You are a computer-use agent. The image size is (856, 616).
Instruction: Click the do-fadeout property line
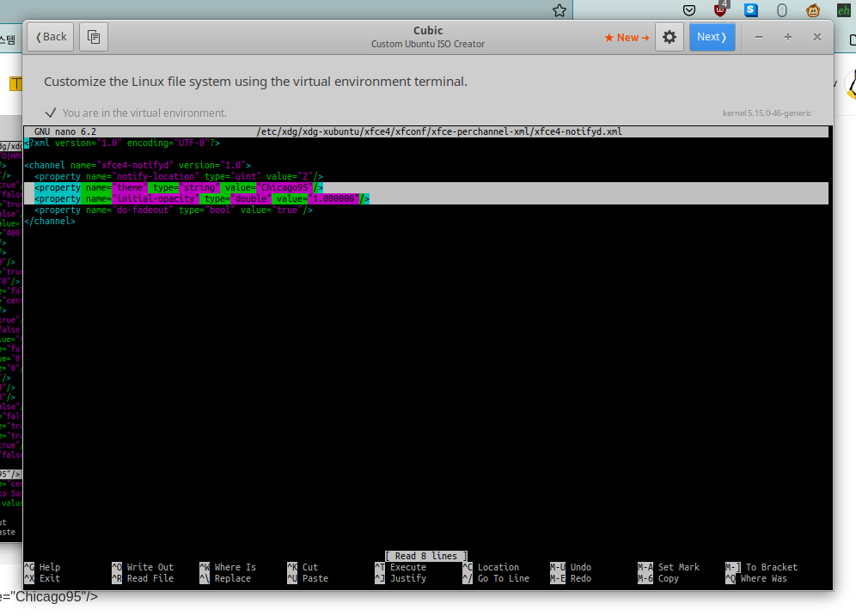(x=174, y=210)
